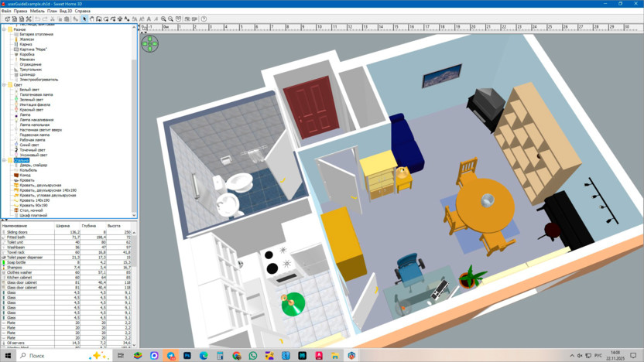The height and width of the screenshot is (362, 644).
Task: Click the Zoom out magnifier icon
Action: pos(171,19)
